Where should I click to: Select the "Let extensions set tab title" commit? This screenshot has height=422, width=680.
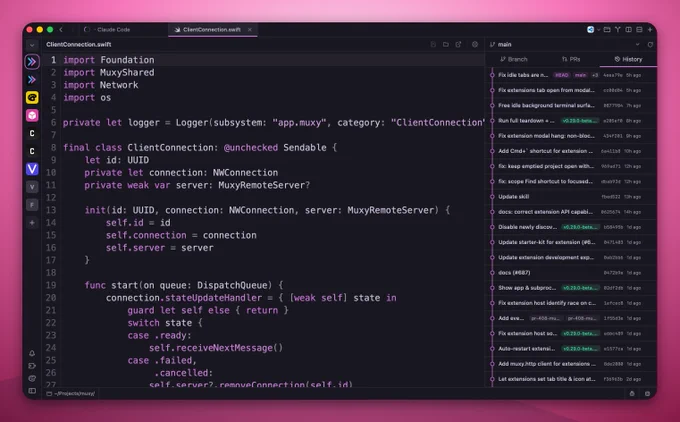(572, 379)
